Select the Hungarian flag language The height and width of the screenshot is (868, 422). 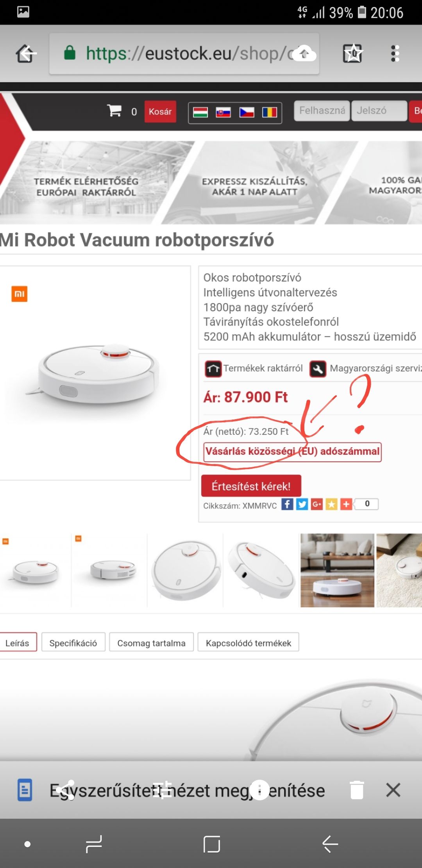tap(200, 113)
